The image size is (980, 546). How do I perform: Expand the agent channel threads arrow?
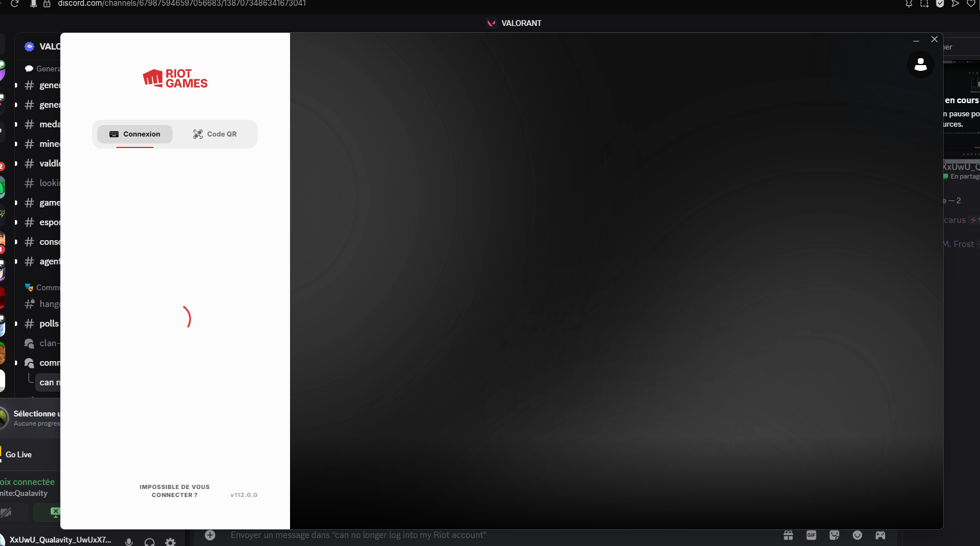tap(16, 261)
